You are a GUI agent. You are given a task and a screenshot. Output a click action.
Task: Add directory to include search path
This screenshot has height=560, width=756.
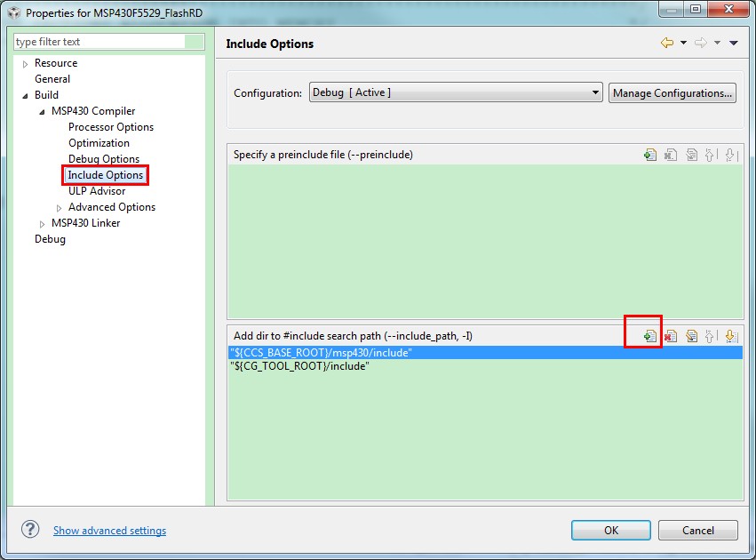(x=650, y=336)
